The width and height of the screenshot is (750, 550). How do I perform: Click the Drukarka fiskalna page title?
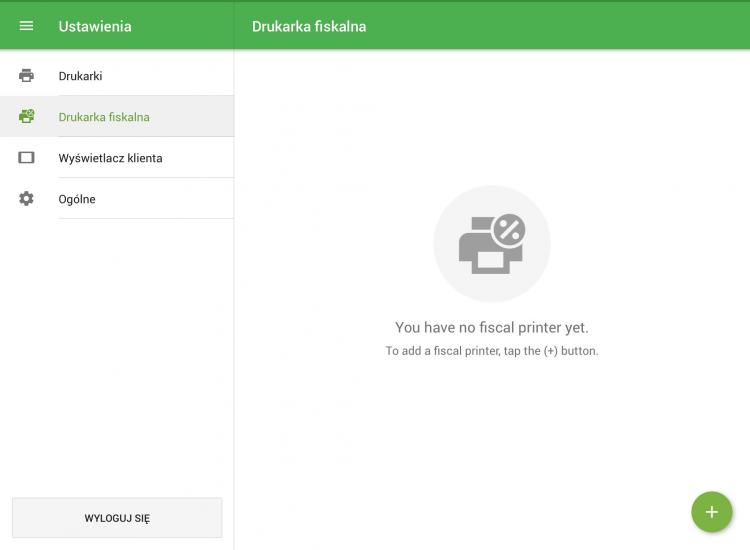[x=309, y=26]
